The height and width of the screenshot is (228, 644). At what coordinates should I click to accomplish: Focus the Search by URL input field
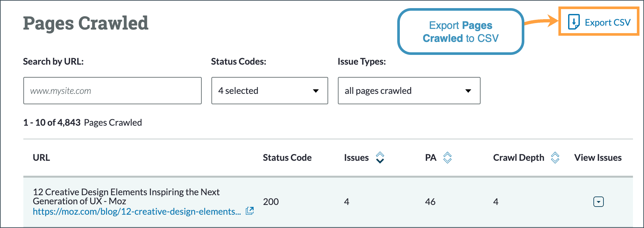point(112,91)
